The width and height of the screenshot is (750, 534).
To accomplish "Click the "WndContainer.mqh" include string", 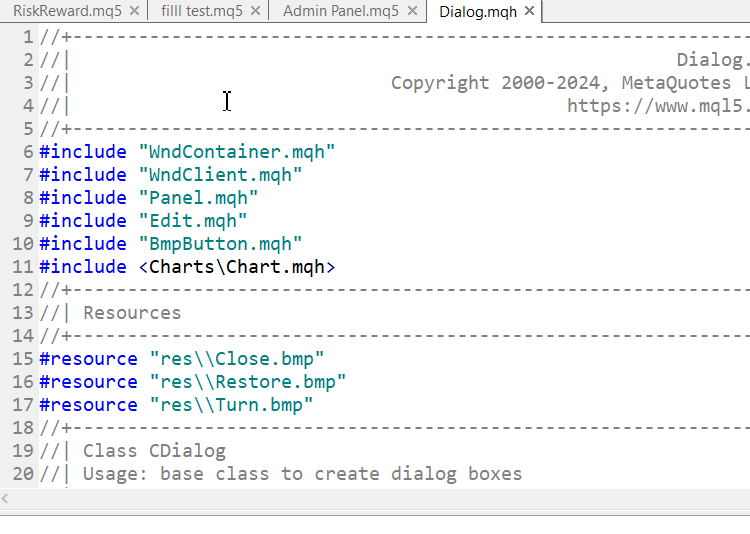I will 237,152.
